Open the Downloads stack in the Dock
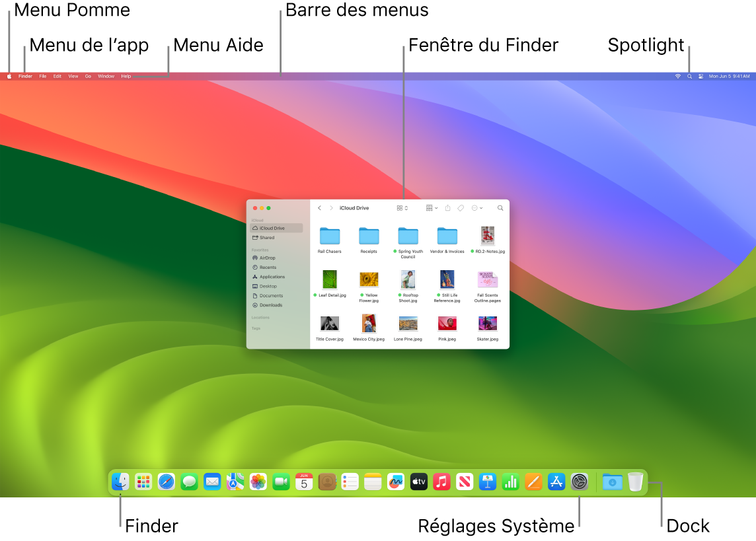The height and width of the screenshot is (541, 756). [612, 482]
